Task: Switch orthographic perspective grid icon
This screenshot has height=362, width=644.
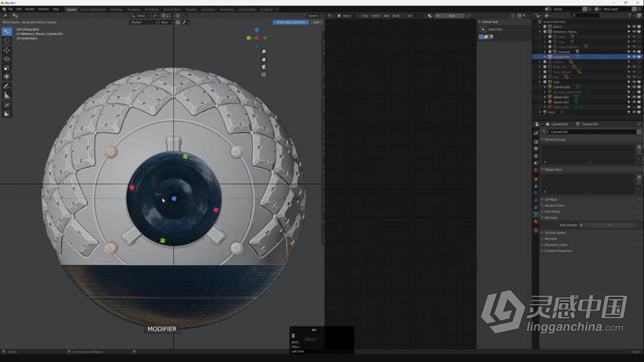Action: (264, 75)
